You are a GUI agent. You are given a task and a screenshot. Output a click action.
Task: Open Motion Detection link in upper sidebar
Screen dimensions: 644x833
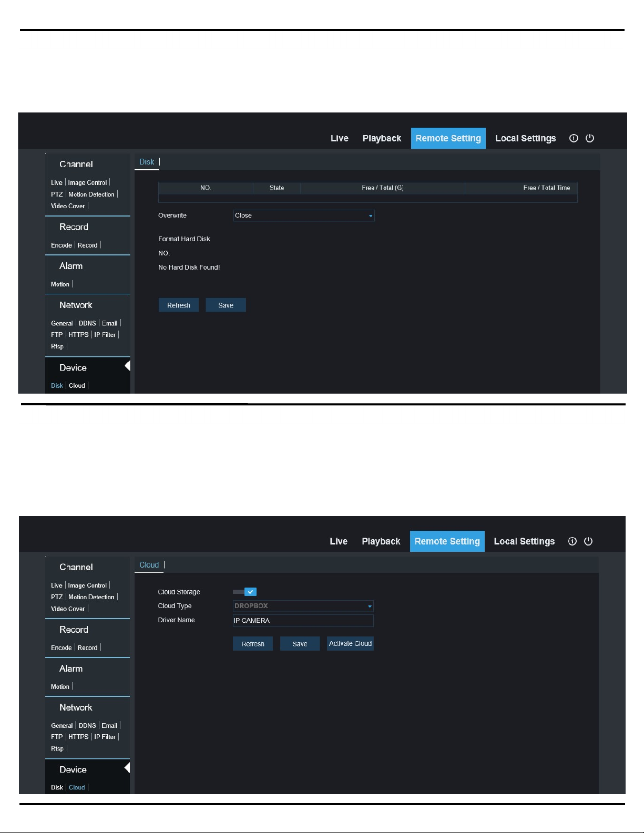(91, 194)
